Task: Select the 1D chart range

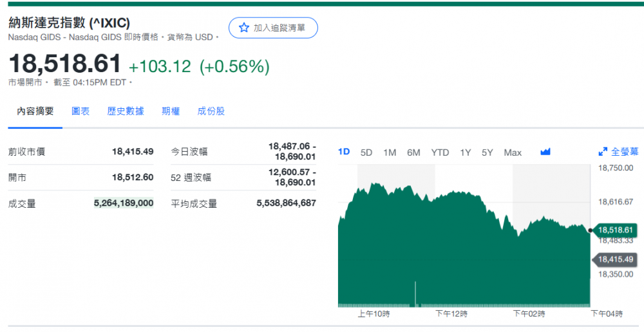Action: point(344,152)
